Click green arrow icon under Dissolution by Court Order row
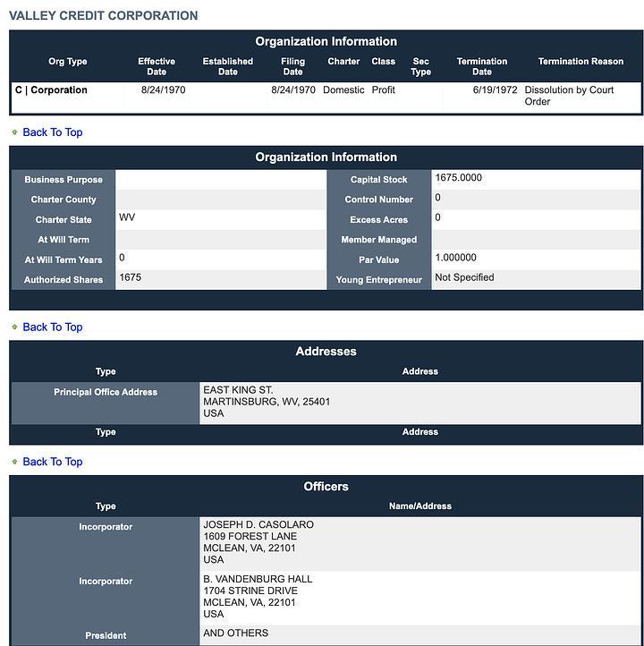Viewport: 644px width, 646px height. pyautogui.click(x=15, y=132)
